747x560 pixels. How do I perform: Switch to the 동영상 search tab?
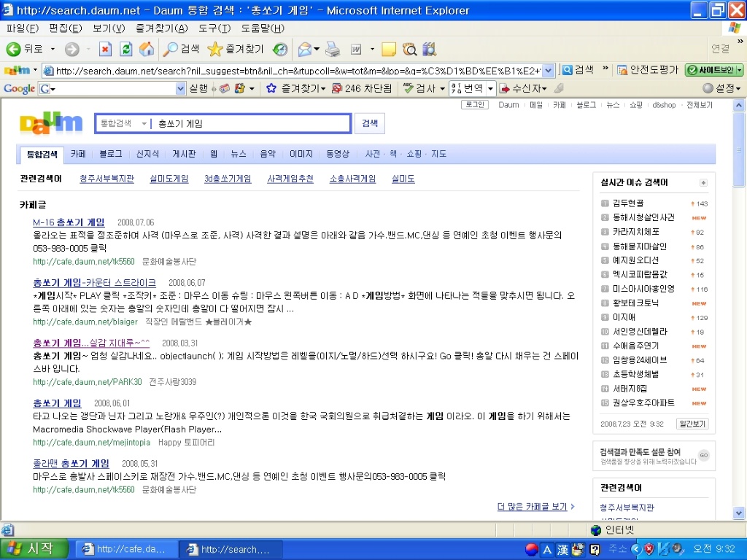[338, 154]
